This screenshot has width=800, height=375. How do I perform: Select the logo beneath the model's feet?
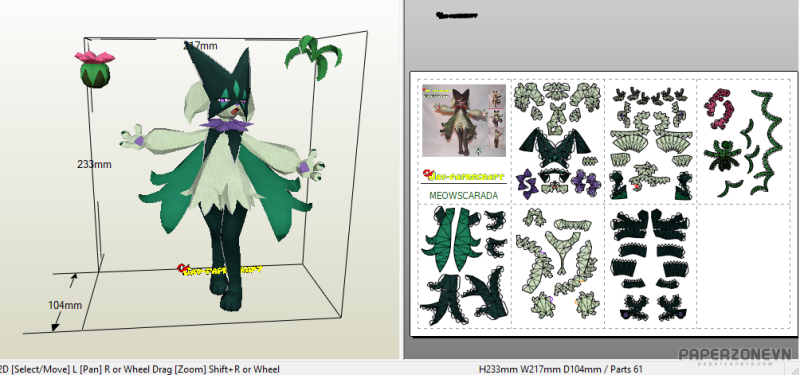(220, 270)
